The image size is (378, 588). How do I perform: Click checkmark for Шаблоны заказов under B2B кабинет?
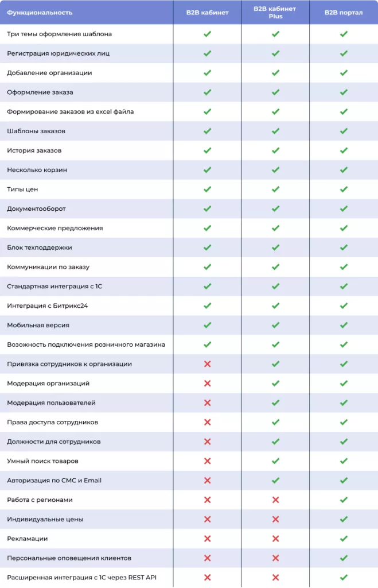207,131
